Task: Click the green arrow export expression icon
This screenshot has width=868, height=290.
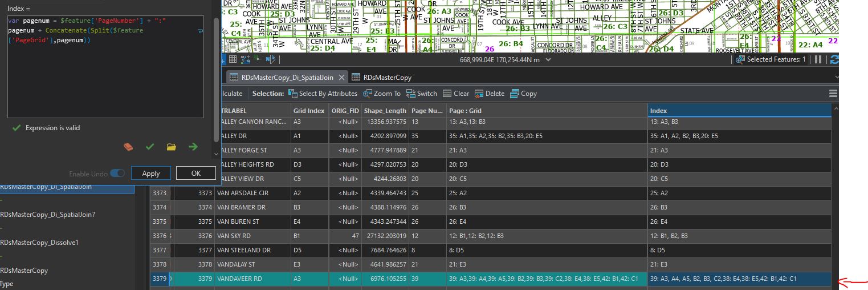Action: coord(193,147)
